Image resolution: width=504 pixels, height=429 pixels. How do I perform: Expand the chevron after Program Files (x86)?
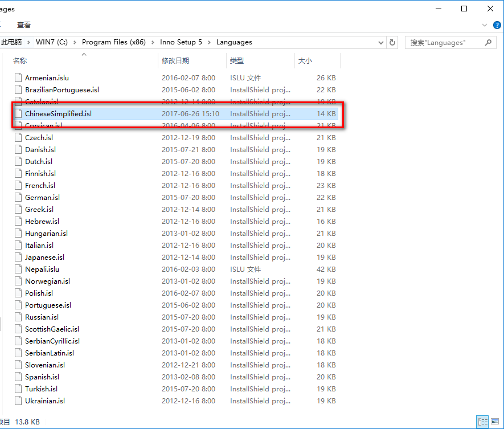(153, 43)
